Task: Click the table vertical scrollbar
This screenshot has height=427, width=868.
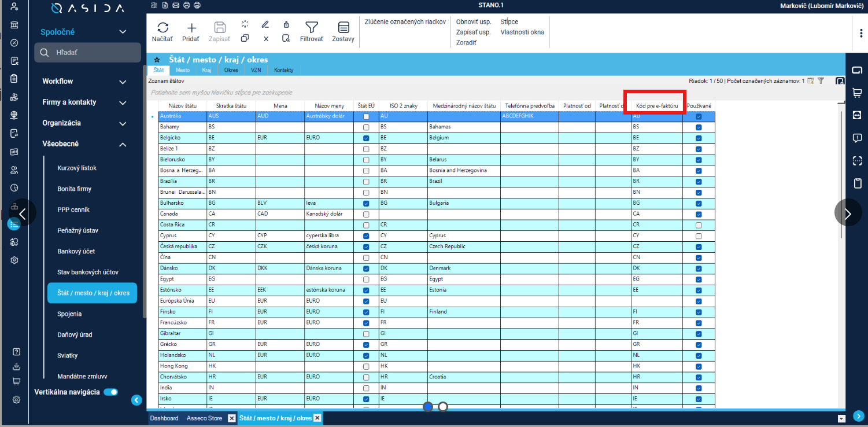Action: pyautogui.click(x=841, y=171)
